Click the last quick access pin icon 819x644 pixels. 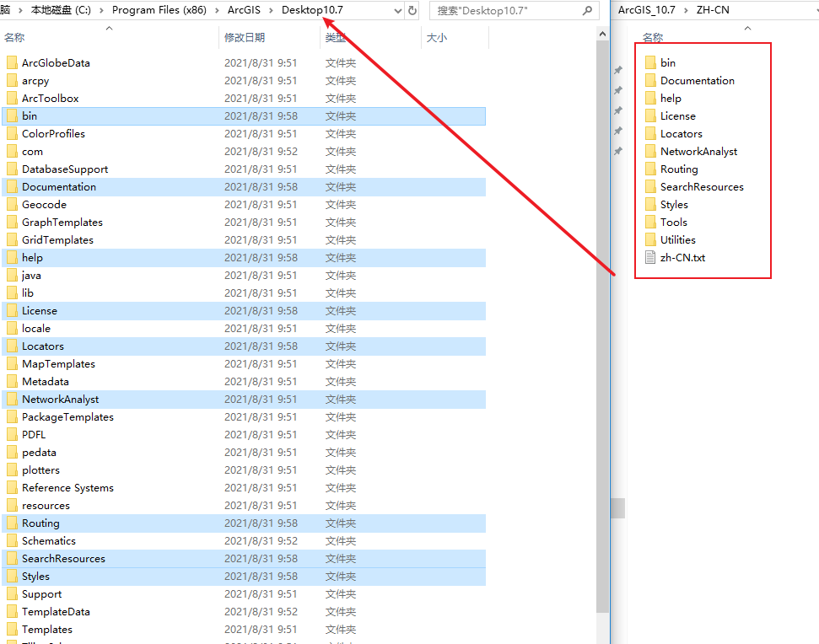click(618, 151)
